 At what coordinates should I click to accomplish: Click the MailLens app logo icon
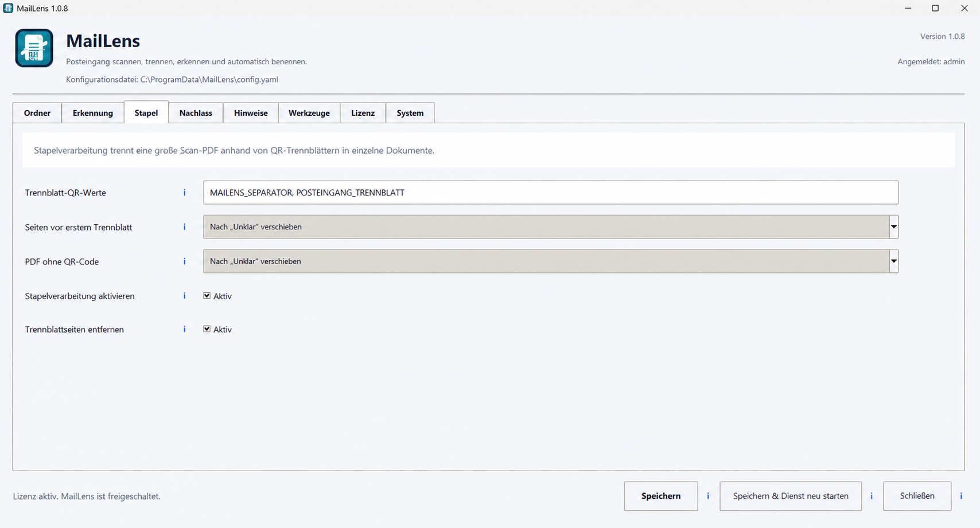click(34, 48)
